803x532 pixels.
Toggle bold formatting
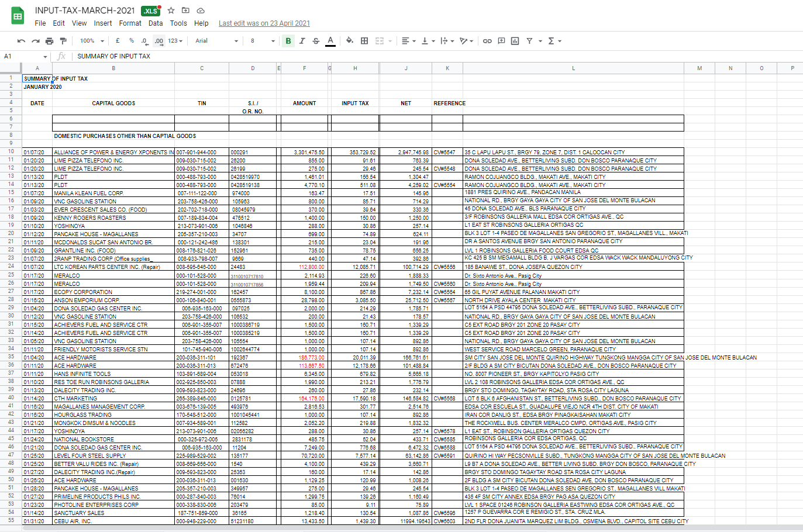point(288,41)
